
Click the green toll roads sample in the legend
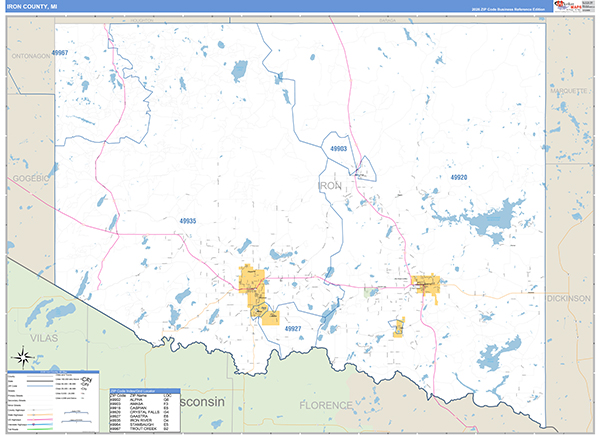tap(40, 429)
